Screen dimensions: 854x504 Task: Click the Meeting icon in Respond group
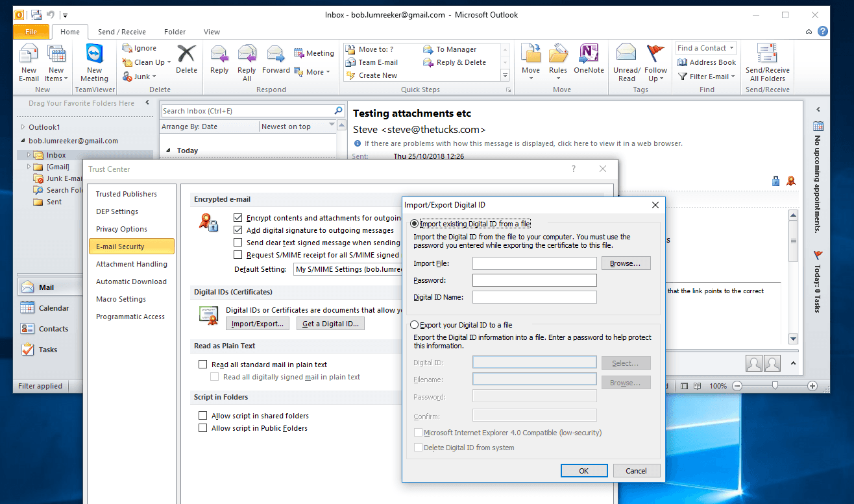click(x=299, y=53)
